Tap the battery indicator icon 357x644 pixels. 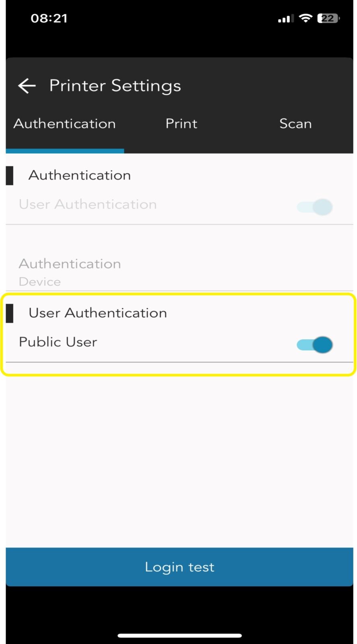point(328,18)
